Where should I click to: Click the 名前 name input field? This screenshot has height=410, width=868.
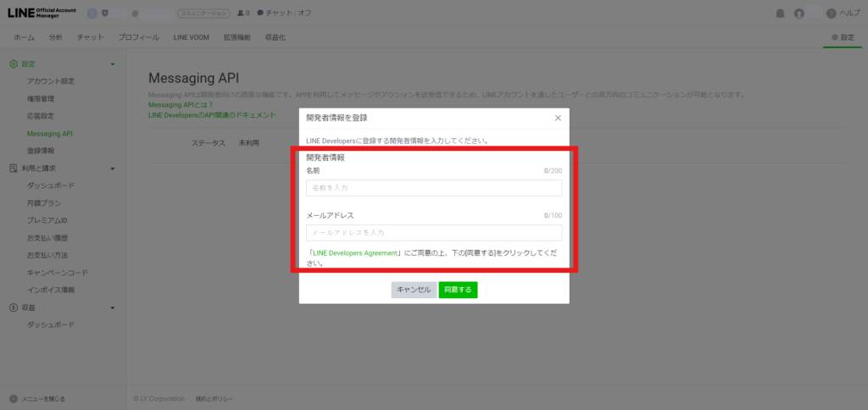(x=433, y=187)
